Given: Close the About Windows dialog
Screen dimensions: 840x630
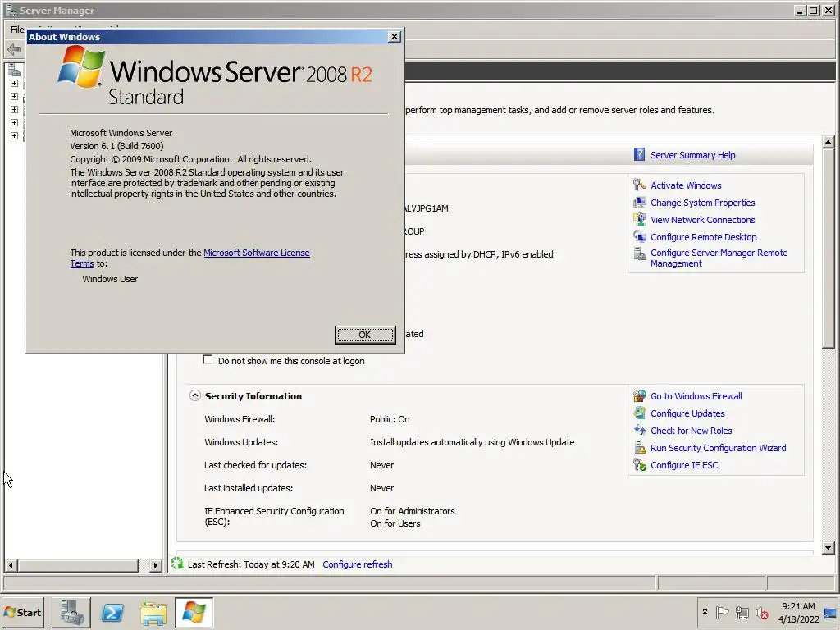Looking at the screenshot, I should [x=395, y=36].
